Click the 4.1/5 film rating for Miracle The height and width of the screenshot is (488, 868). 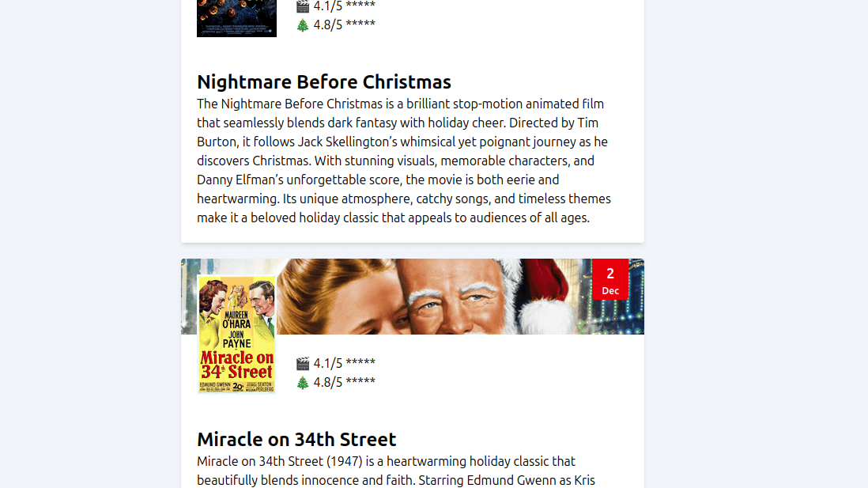tap(328, 363)
